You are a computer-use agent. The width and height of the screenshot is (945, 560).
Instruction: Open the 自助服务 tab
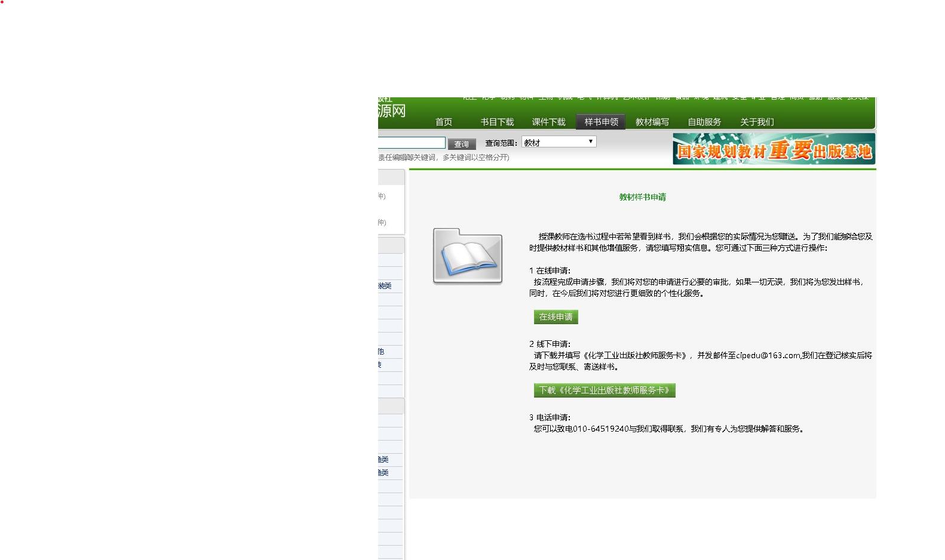704,122
